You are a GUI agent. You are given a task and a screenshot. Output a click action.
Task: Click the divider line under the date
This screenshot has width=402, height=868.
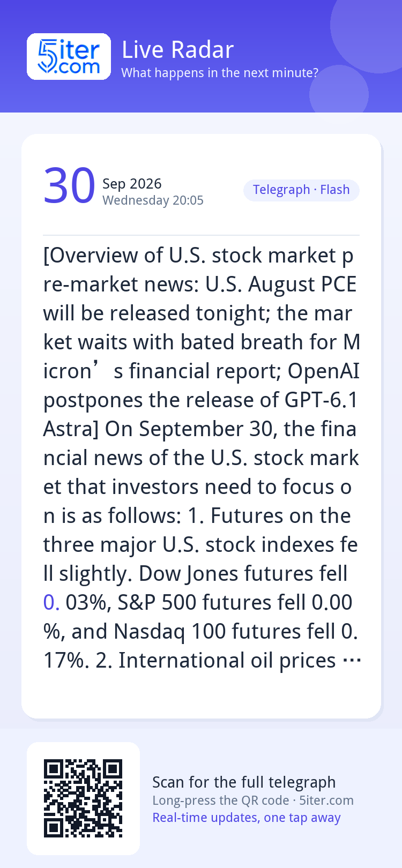coord(201,235)
